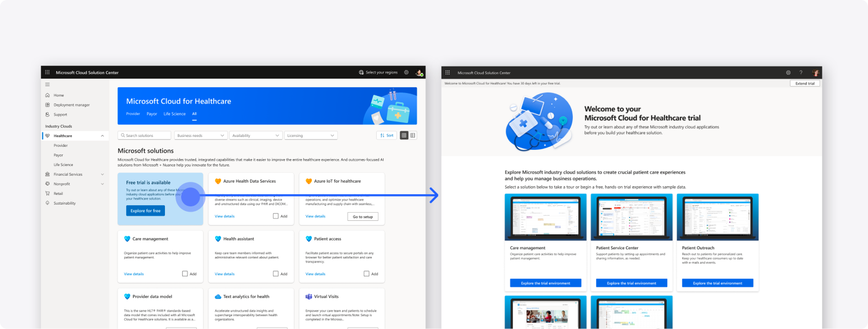The height and width of the screenshot is (329, 868).
Task: Click Go to setup for Azure IoT
Action: pyautogui.click(x=363, y=216)
